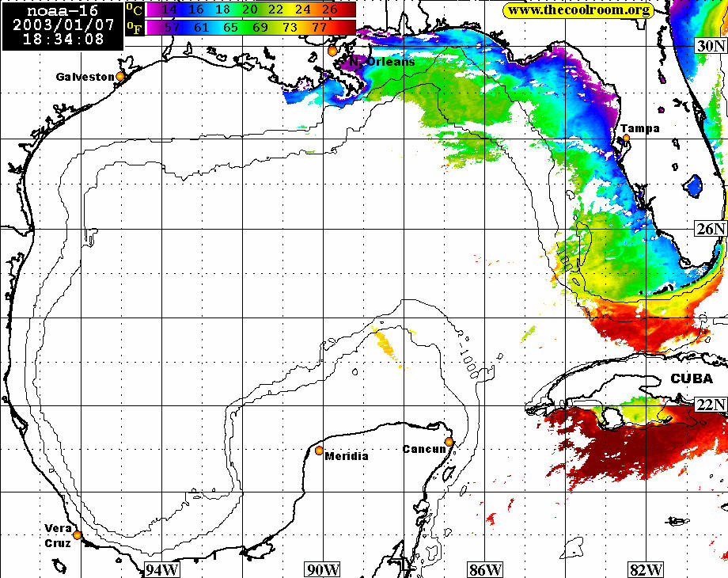Pick the 26 value on Celsius scale
728x578 pixels.
329,10
